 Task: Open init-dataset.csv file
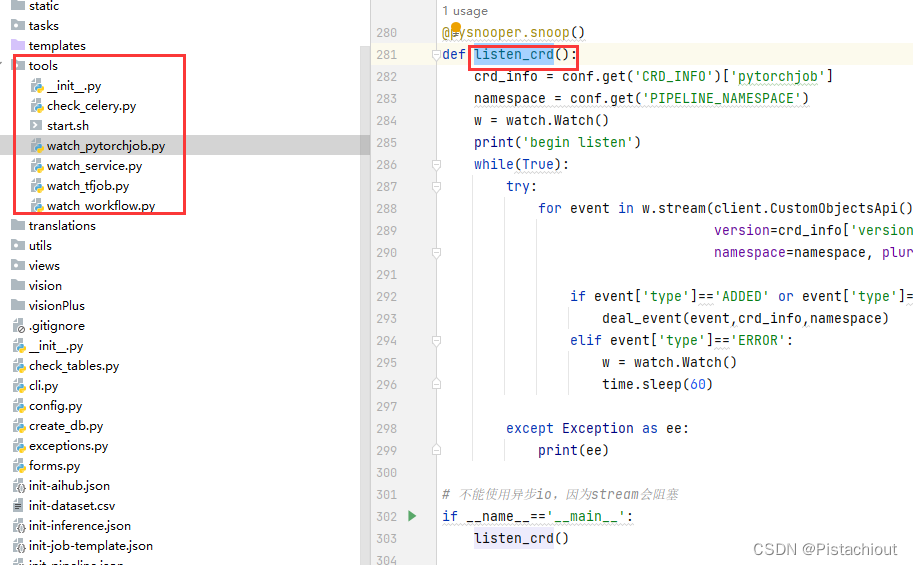[72, 506]
